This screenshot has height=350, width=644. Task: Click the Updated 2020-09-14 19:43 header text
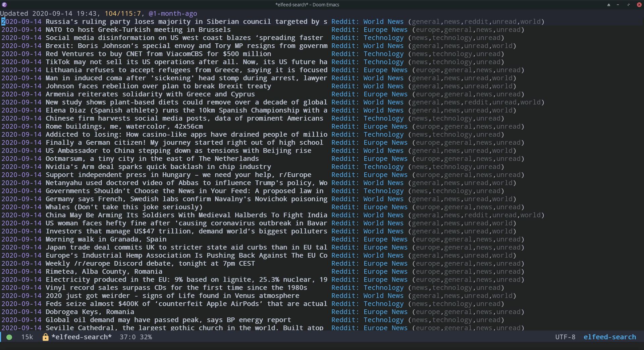(x=48, y=13)
